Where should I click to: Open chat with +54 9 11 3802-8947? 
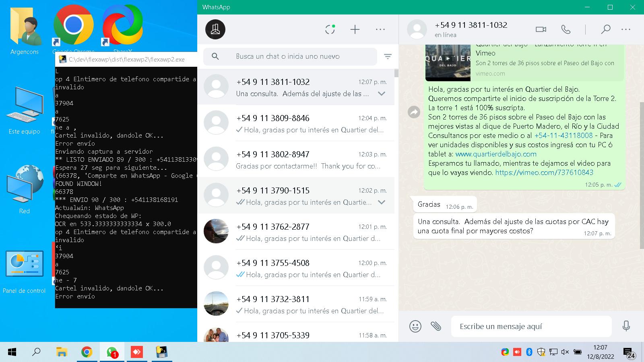[x=296, y=159]
